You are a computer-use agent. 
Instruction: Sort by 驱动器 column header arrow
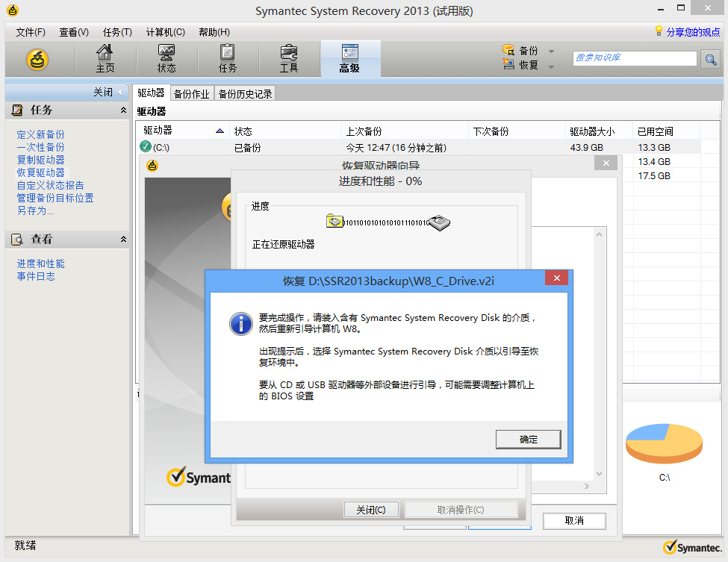(x=220, y=131)
